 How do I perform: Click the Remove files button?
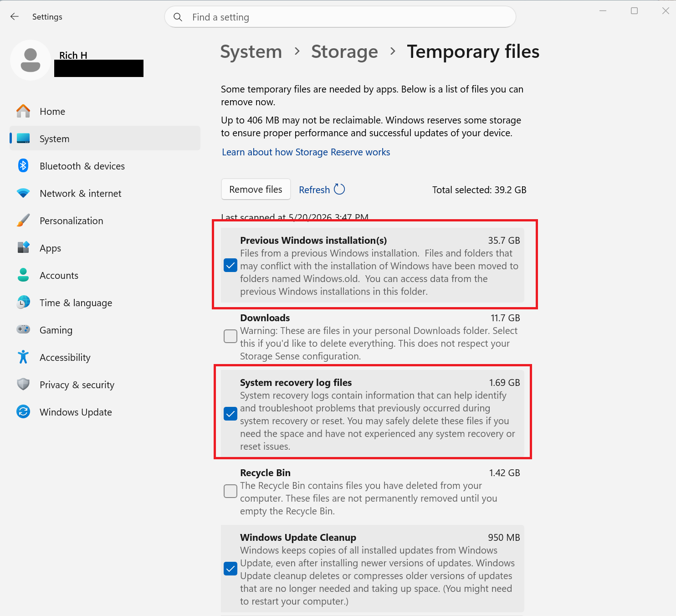pyautogui.click(x=256, y=189)
